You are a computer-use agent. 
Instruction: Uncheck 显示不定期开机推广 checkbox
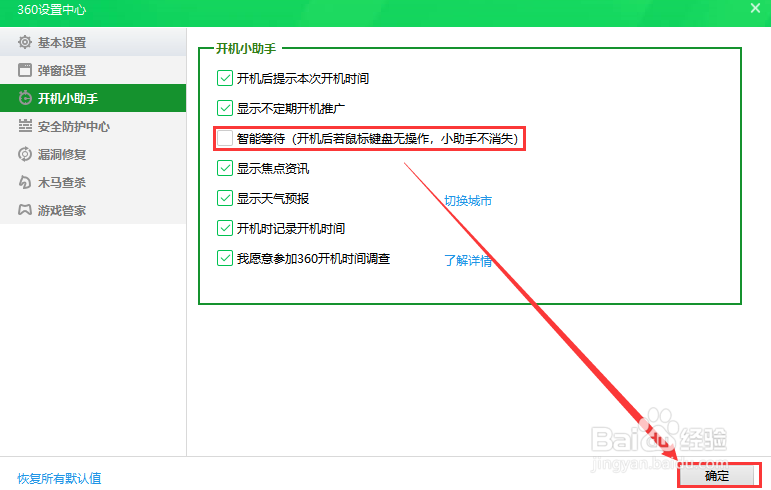225,108
